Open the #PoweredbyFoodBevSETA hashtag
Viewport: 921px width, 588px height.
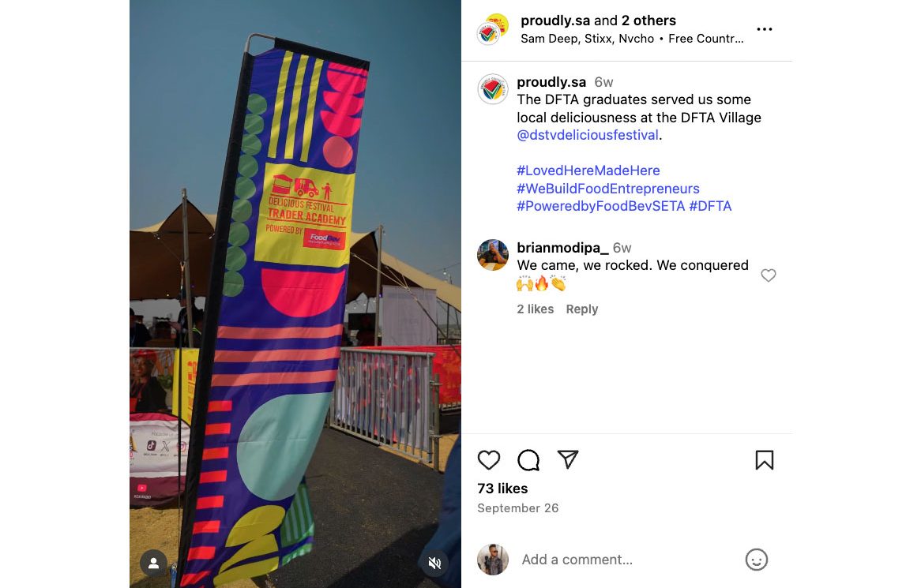pyautogui.click(x=600, y=206)
